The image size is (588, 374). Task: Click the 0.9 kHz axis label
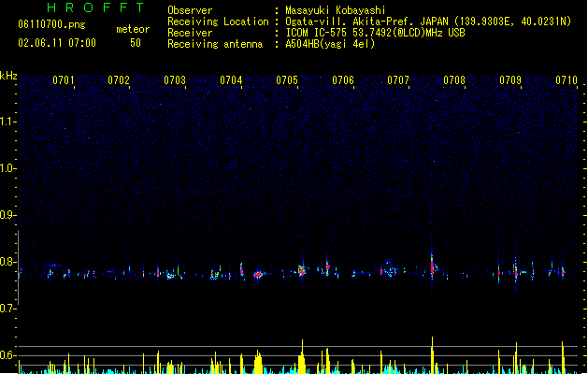pyautogui.click(x=7, y=215)
